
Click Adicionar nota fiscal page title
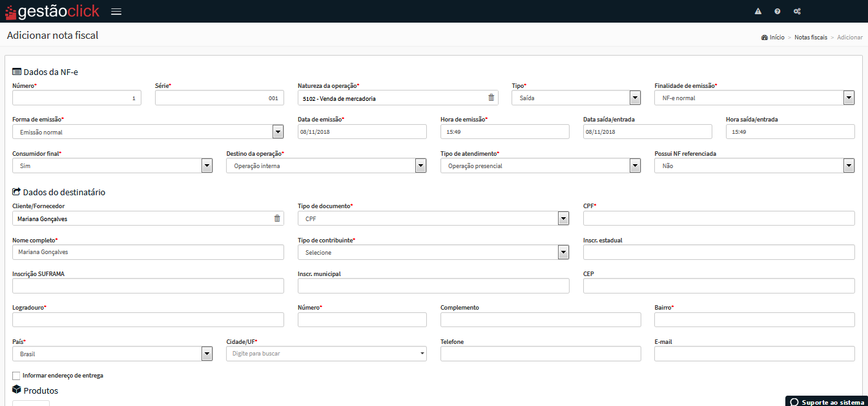click(53, 35)
